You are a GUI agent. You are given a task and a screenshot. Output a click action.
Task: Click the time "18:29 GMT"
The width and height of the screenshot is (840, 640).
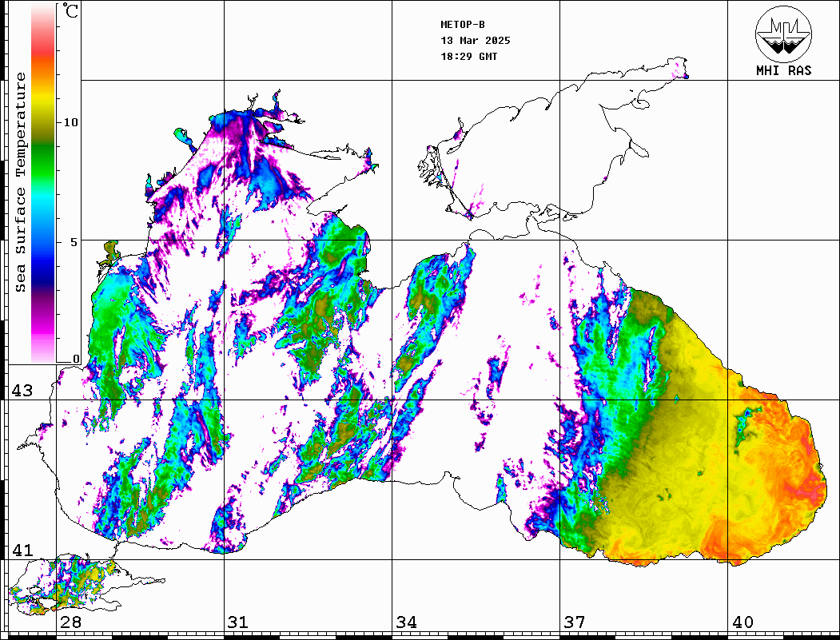(x=468, y=57)
